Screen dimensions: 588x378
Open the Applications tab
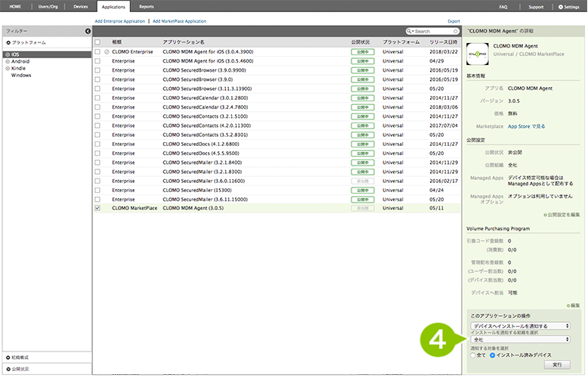tap(113, 7)
